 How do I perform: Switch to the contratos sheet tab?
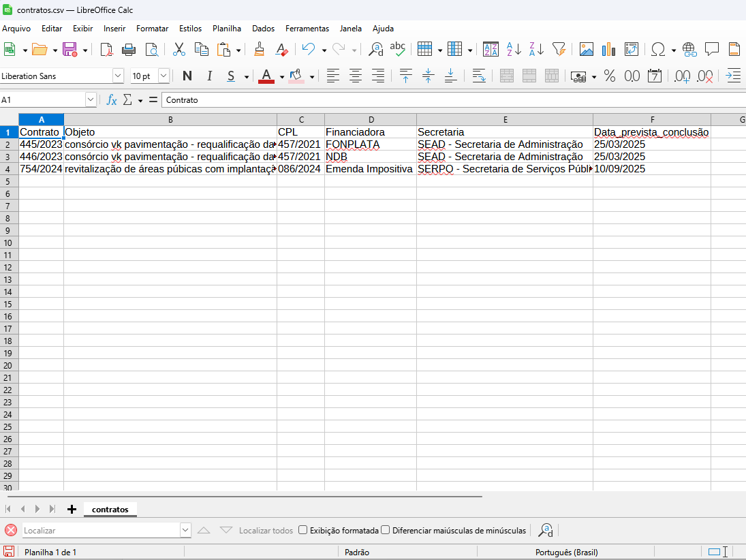(110, 509)
